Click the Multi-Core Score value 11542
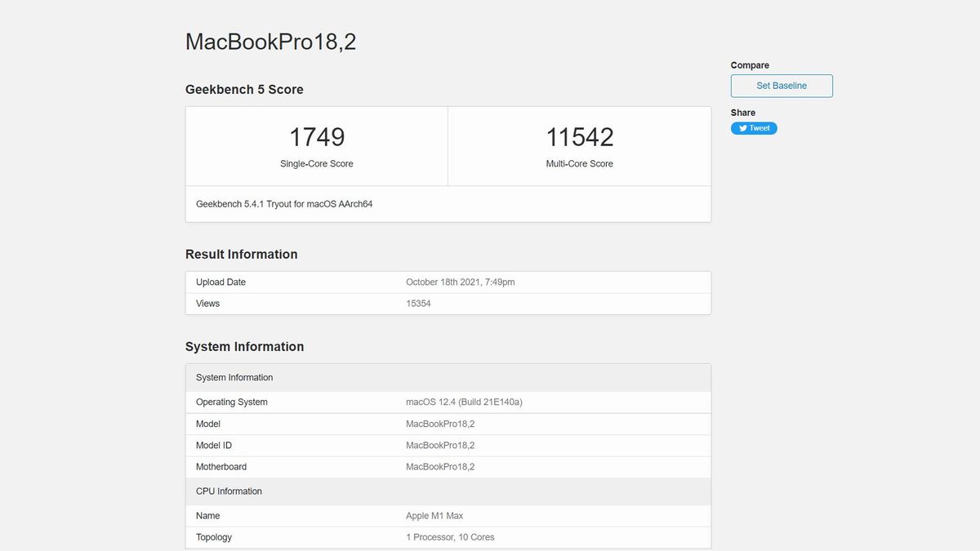The height and width of the screenshot is (551, 980). click(580, 136)
